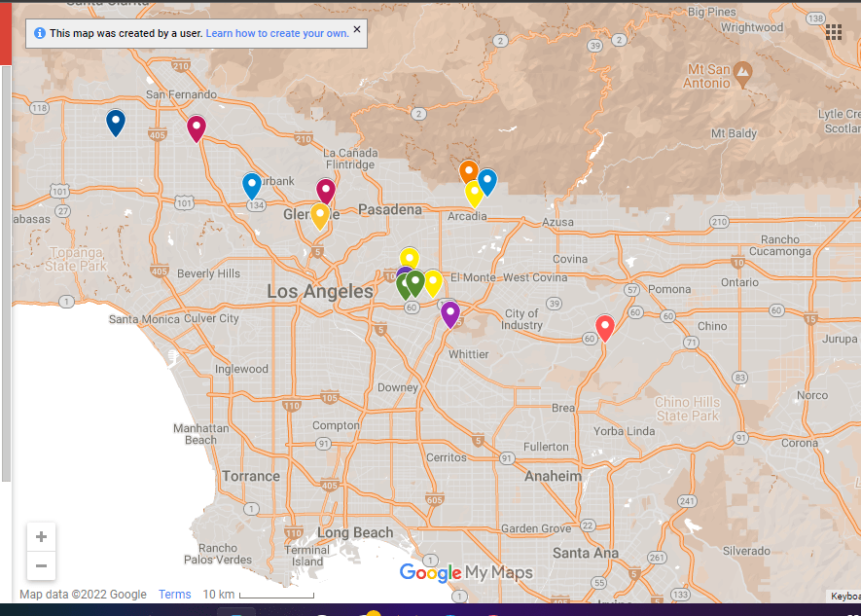
Task: Open the 'Learn how to create your own' link
Action: [276, 33]
